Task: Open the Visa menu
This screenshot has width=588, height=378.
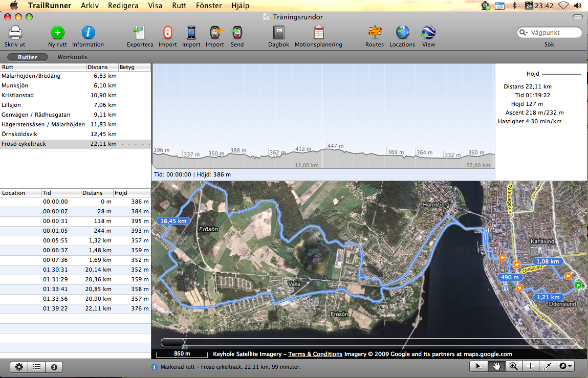Action: click(155, 6)
